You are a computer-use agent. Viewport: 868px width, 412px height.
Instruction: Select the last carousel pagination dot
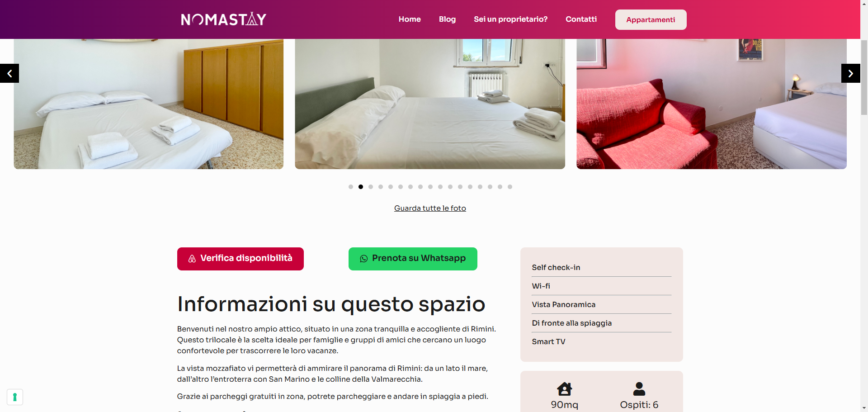click(510, 187)
